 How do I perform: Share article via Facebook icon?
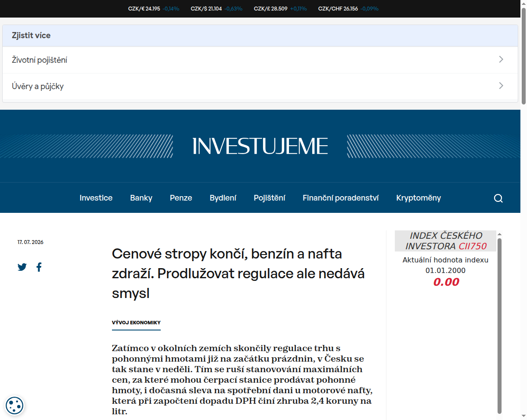(x=39, y=267)
